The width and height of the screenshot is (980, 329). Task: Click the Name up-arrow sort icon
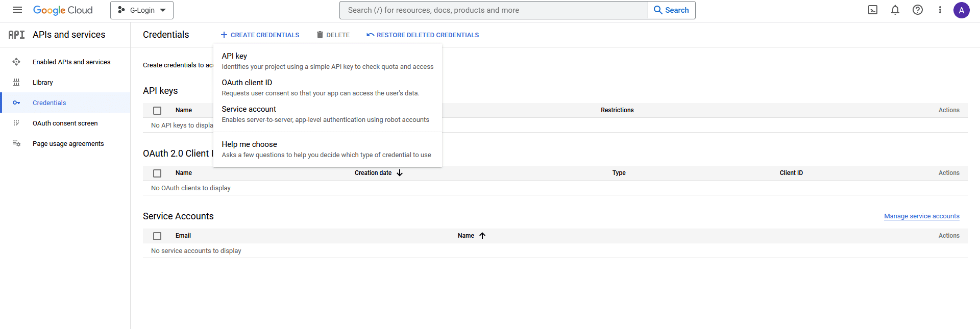(x=482, y=236)
